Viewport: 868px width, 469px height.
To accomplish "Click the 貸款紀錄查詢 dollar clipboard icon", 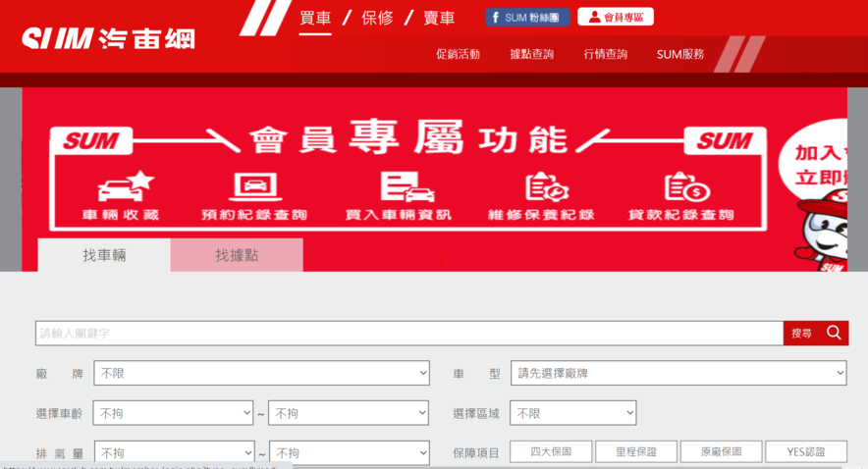I will [687, 187].
